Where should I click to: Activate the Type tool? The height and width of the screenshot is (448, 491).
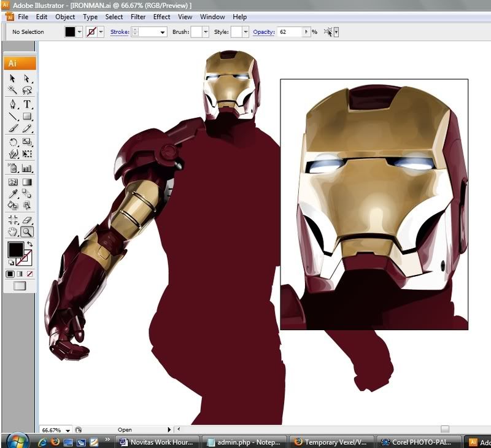coord(27,104)
